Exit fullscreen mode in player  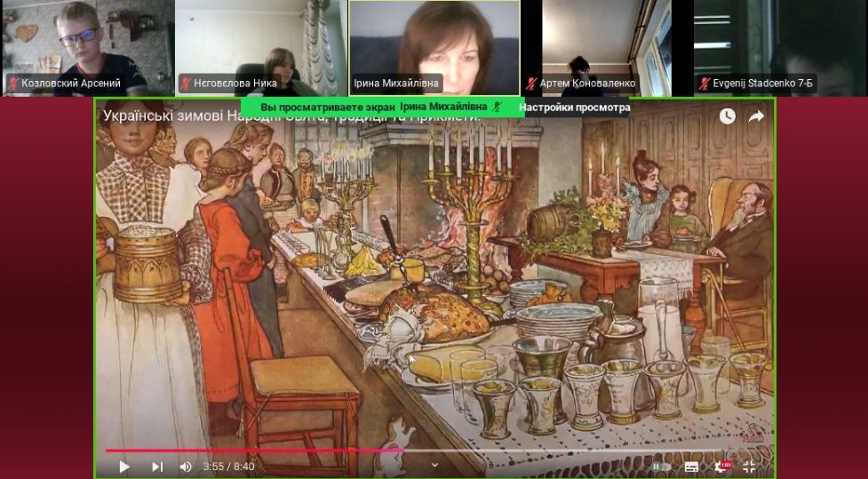pyautogui.click(x=749, y=467)
